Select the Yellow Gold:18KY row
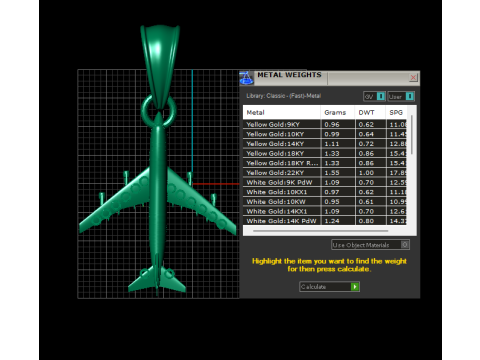 [325, 153]
